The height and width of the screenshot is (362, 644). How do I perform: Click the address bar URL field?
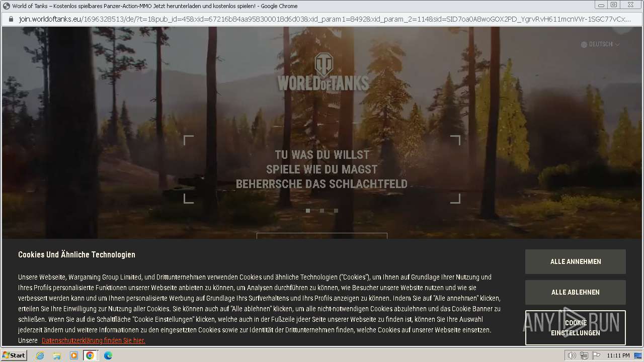tap(325, 19)
